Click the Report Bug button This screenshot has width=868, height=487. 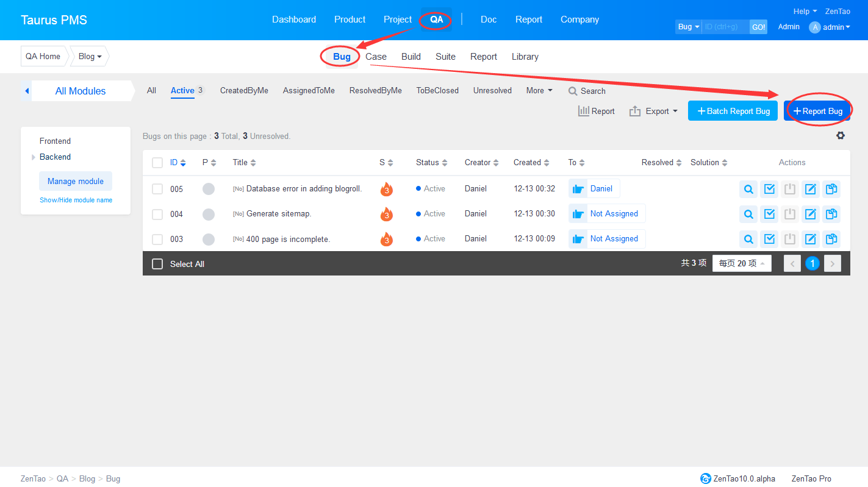pos(817,111)
